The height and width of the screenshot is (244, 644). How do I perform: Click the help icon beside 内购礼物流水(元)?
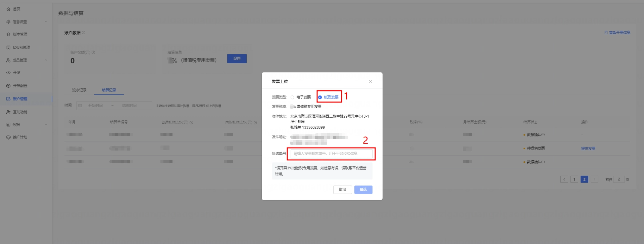coord(255,123)
